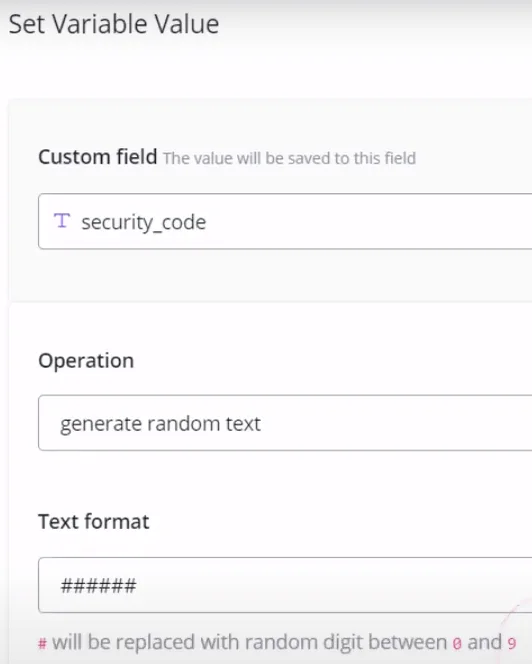The image size is (532, 664).
Task: Click the pink 9 digit in the hint
Action: tap(512, 644)
